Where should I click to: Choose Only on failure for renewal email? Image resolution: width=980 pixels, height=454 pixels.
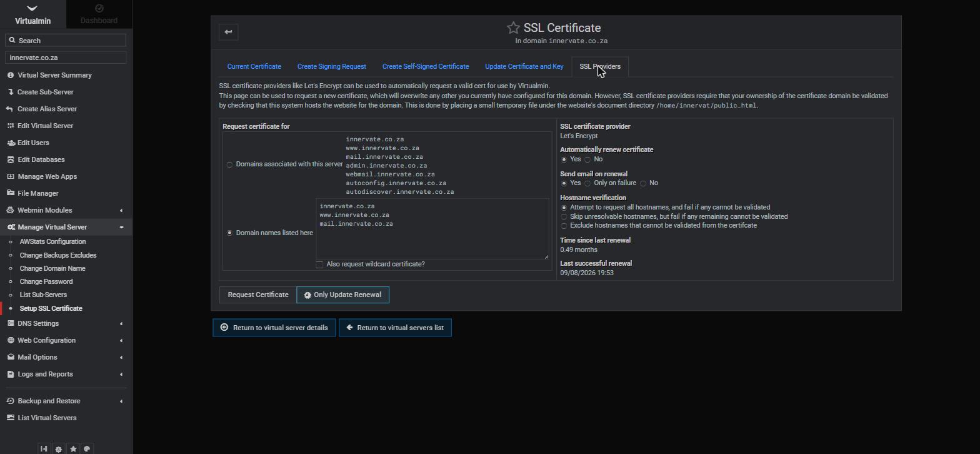click(x=587, y=183)
